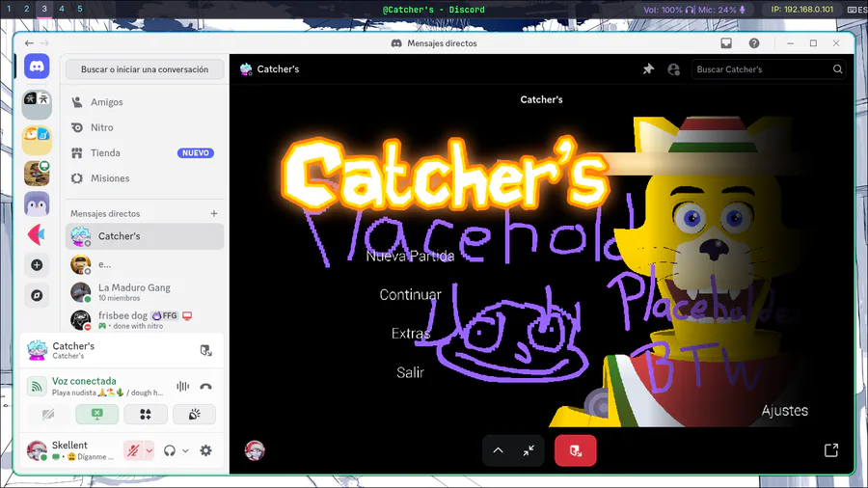
Task: Click the search magnifier icon
Action: coord(837,69)
